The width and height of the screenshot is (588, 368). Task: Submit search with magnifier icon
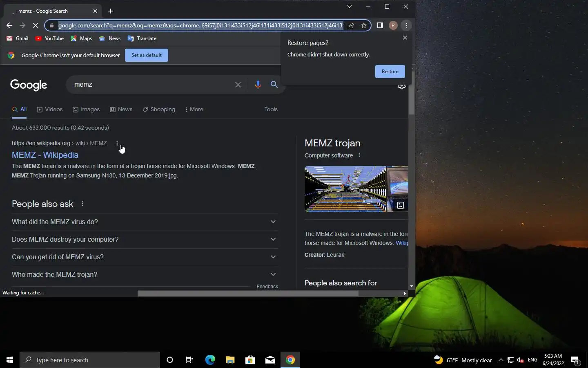click(274, 85)
